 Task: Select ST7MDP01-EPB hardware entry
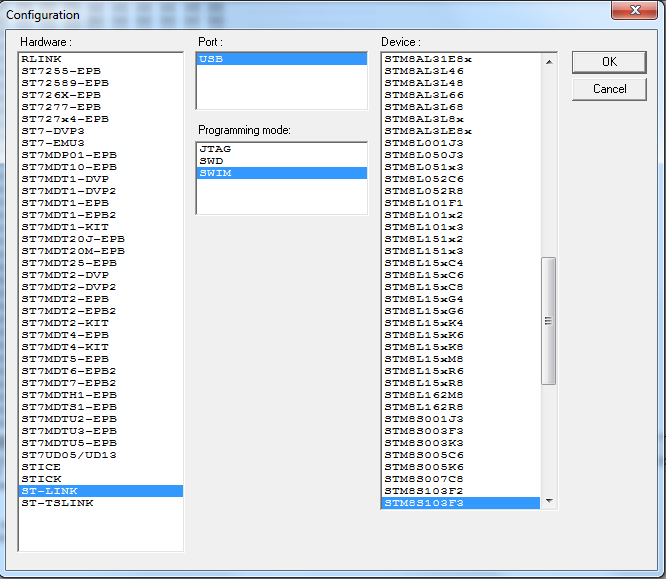(x=101, y=155)
